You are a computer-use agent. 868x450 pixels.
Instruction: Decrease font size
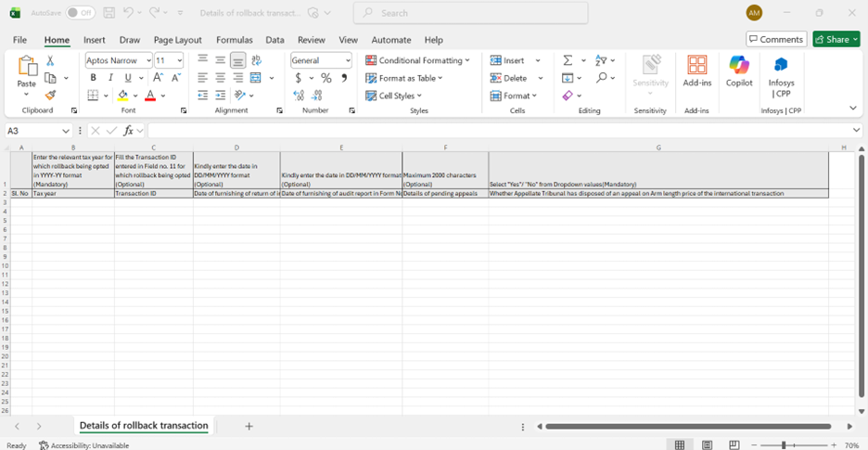tap(176, 78)
